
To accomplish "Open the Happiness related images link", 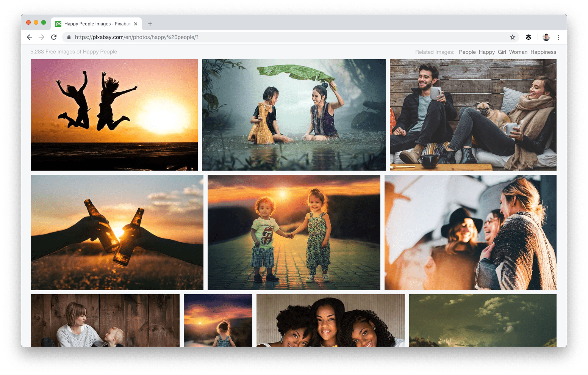I will tap(543, 52).
